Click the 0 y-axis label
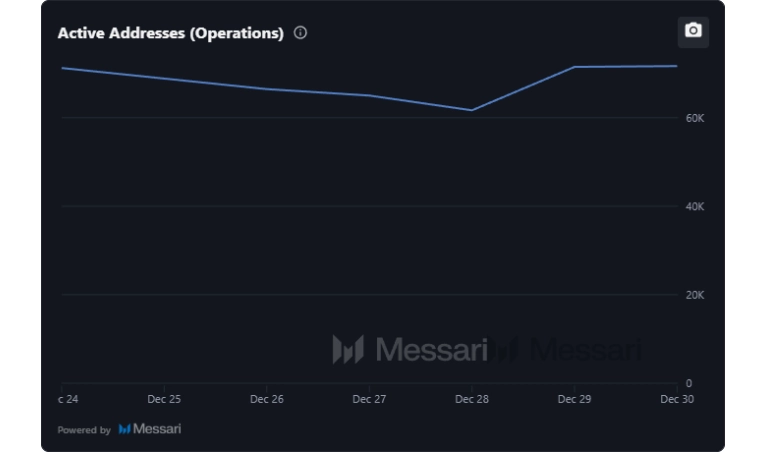The width and height of the screenshot is (765, 452). (688, 383)
